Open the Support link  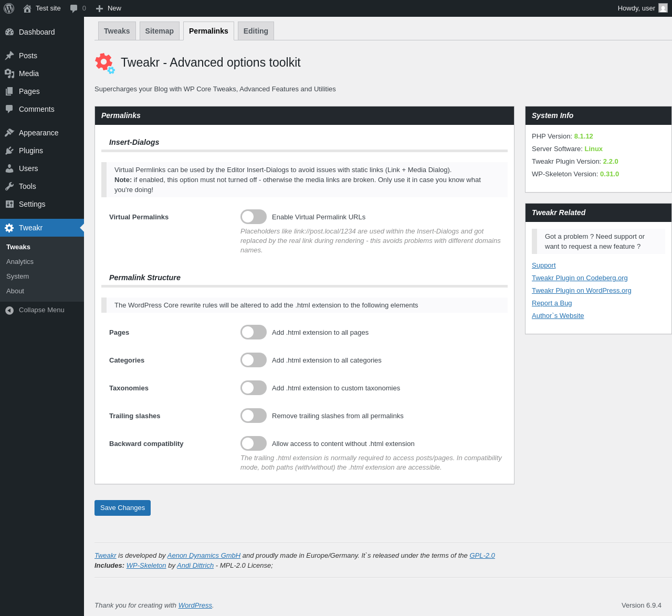coord(543,265)
